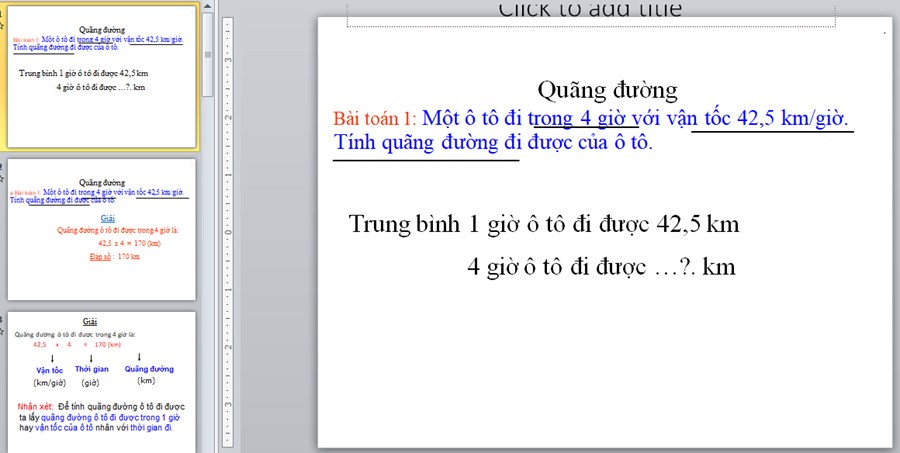Screen dimensions: 900x453
Task: Click the slide panel scrollbar thumb
Action: click(x=207, y=55)
